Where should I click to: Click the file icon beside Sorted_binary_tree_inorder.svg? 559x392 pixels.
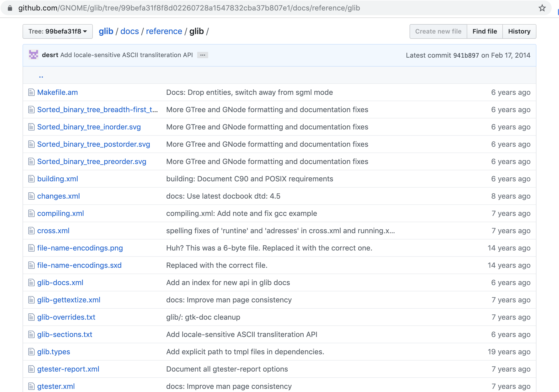tap(31, 127)
